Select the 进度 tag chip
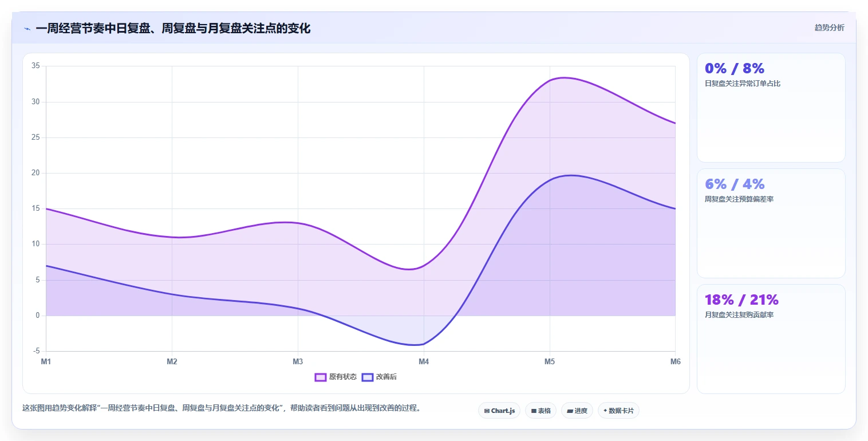 [577, 411]
